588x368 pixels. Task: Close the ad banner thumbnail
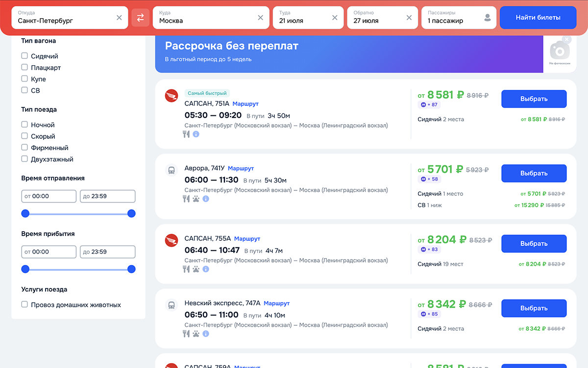pyautogui.click(x=567, y=39)
